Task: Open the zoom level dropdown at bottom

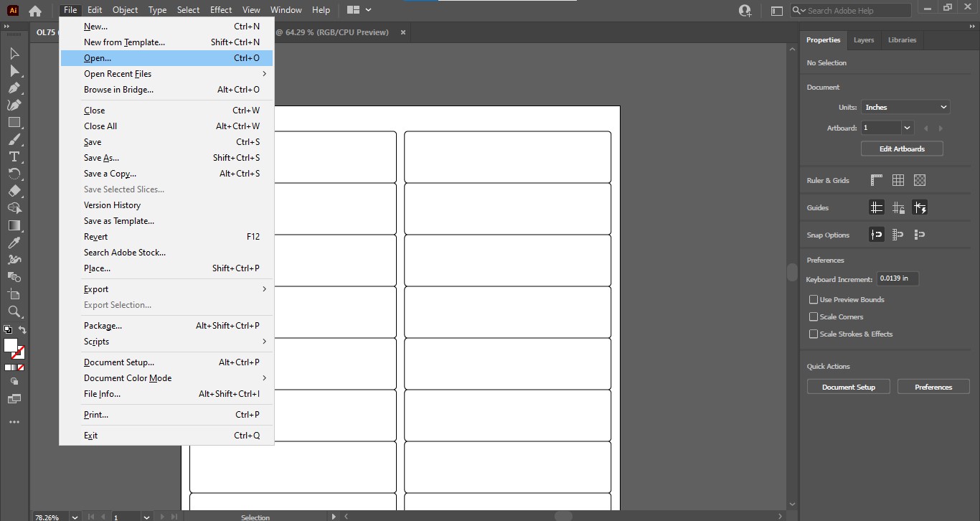Action: [x=75, y=517]
